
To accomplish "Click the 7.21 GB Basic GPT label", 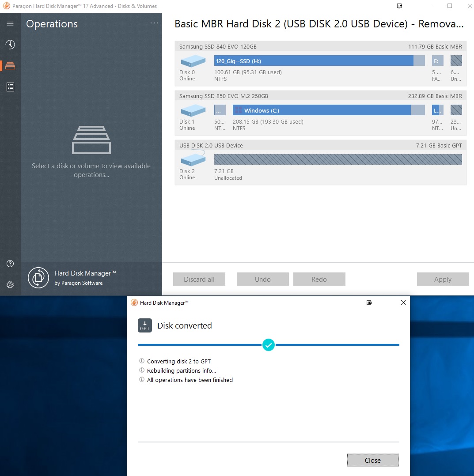I will pos(439,145).
